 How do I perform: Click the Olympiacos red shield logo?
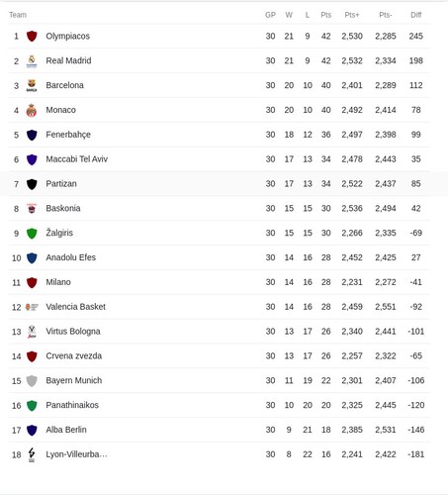32,36
